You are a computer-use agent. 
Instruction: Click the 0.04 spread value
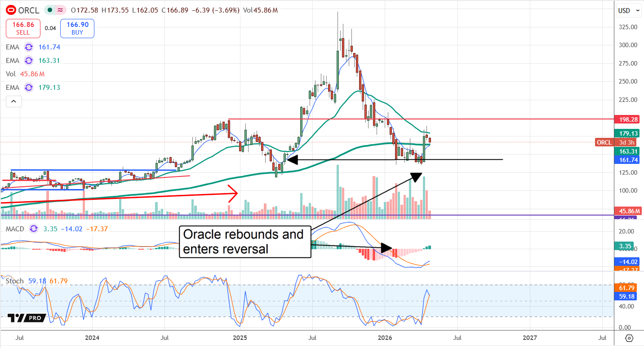[x=50, y=28]
